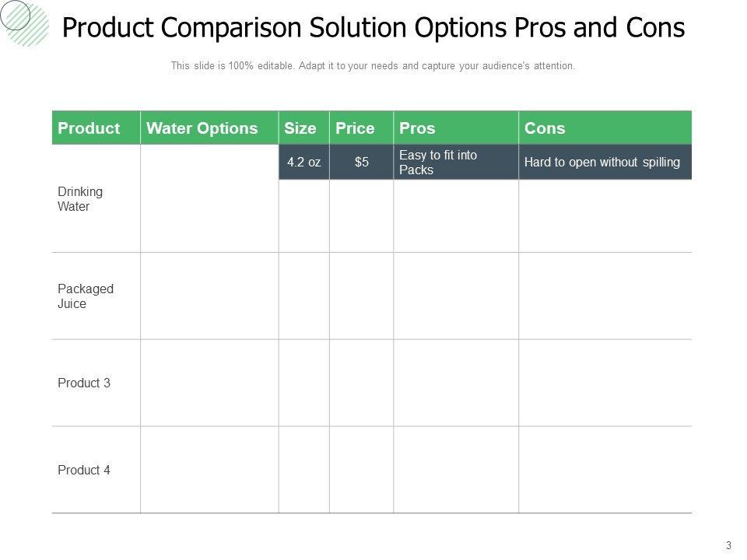
Task: Click the '100% editable' subtitle text
Action: (373, 66)
